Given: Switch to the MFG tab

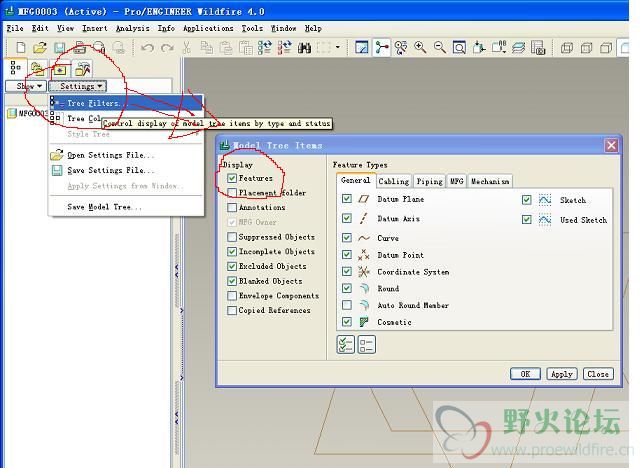Looking at the screenshot, I should (457, 181).
